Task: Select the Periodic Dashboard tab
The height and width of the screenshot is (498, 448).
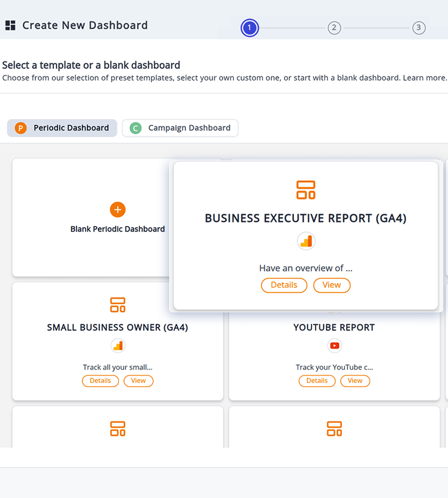Action: (62, 128)
